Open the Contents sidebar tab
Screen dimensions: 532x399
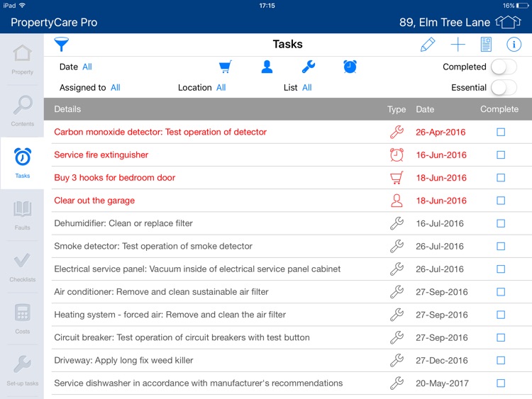point(23,111)
